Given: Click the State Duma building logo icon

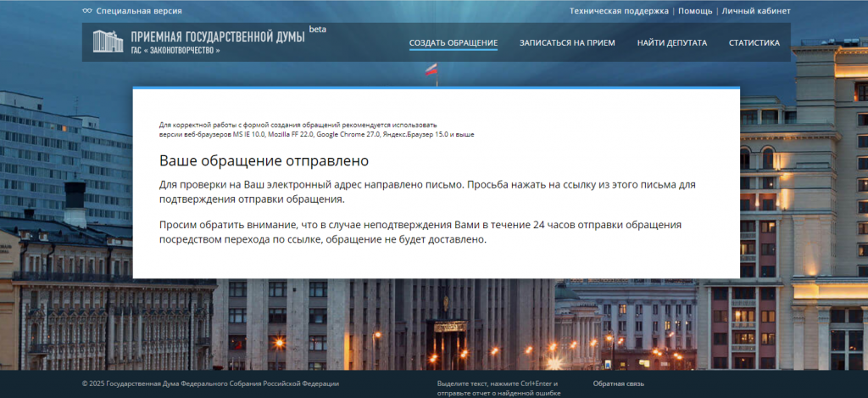Looking at the screenshot, I should click(108, 42).
